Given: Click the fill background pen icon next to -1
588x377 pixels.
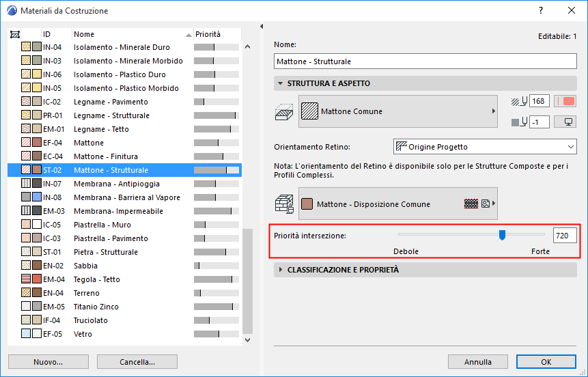Looking at the screenshot, I should (520, 122).
